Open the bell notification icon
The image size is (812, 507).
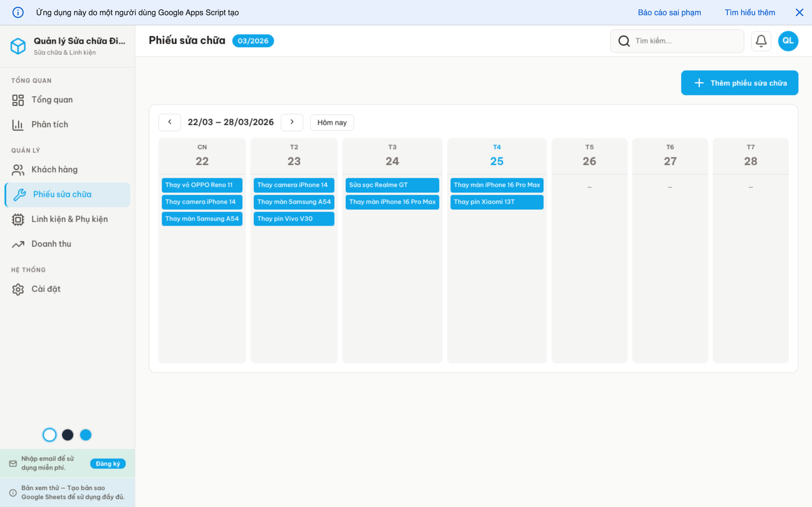tap(761, 41)
